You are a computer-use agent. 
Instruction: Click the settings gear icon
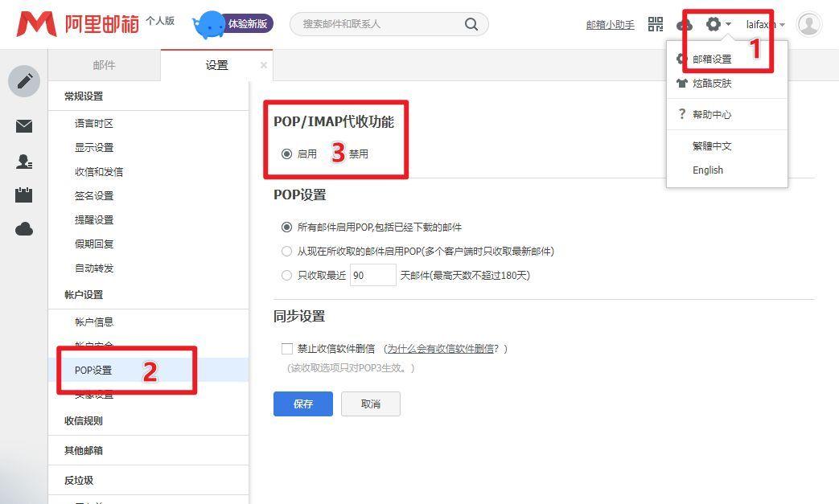point(714,24)
